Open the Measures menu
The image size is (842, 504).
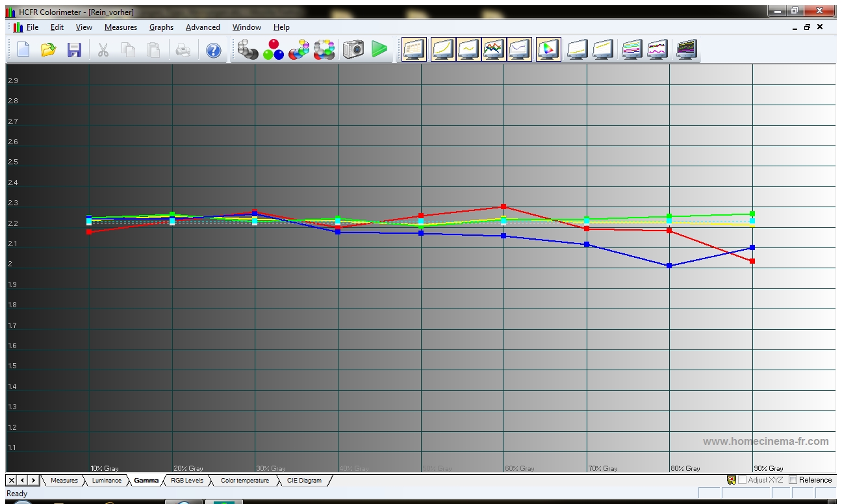pos(120,27)
